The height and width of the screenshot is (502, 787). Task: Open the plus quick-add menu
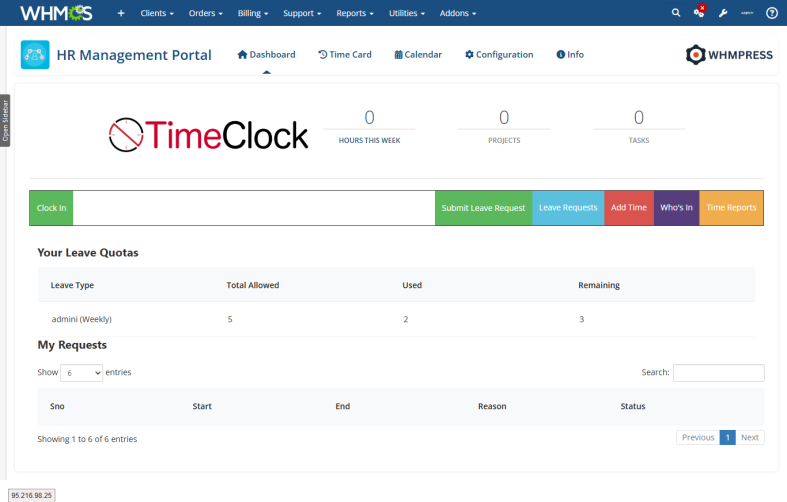pyautogui.click(x=121, y=13)
